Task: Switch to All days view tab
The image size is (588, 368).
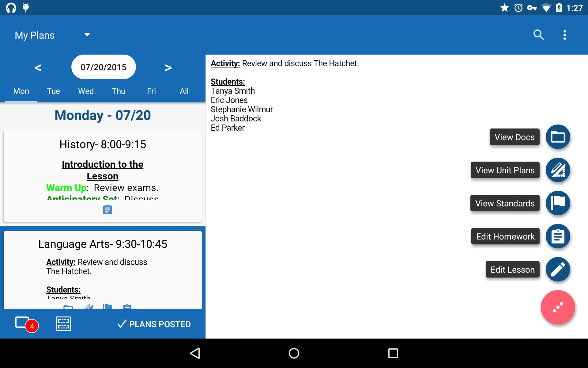Action: [183, 91]
